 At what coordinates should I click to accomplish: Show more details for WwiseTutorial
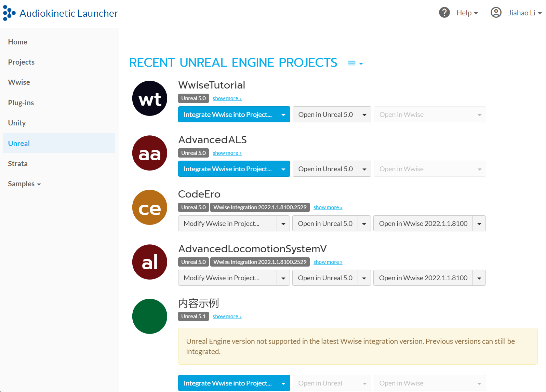pos(227,98)
